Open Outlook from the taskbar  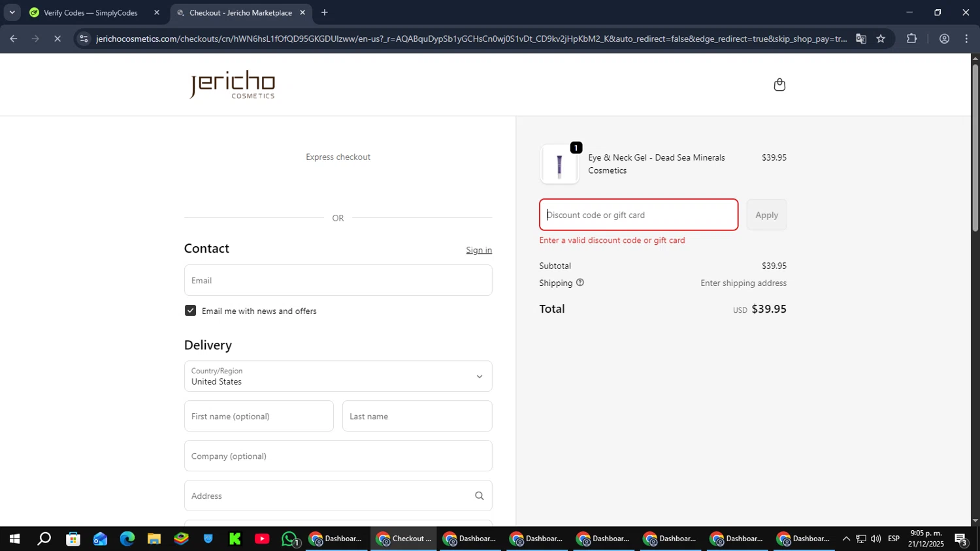[100, 539]
